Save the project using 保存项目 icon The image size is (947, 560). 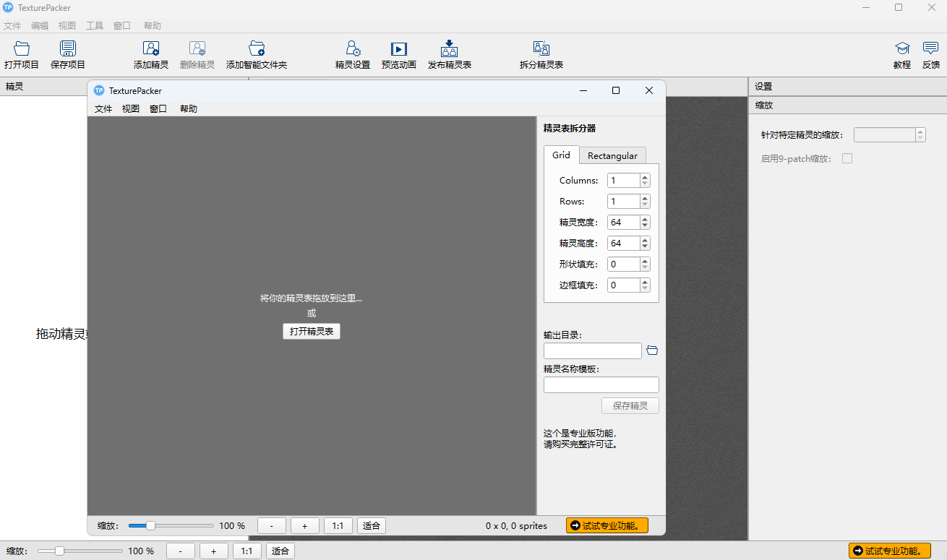pyautogui.click(x=67, y=54)
